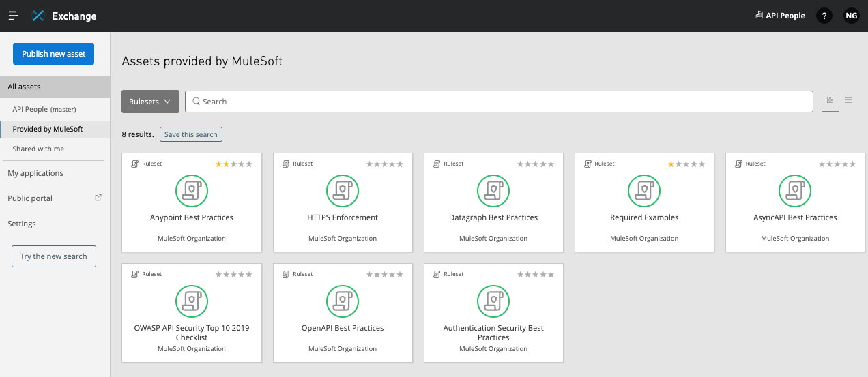This screenshot has width=868, height=377.
Task: Click HTTPS Enforcement ruleset icon
Action: 343,191
